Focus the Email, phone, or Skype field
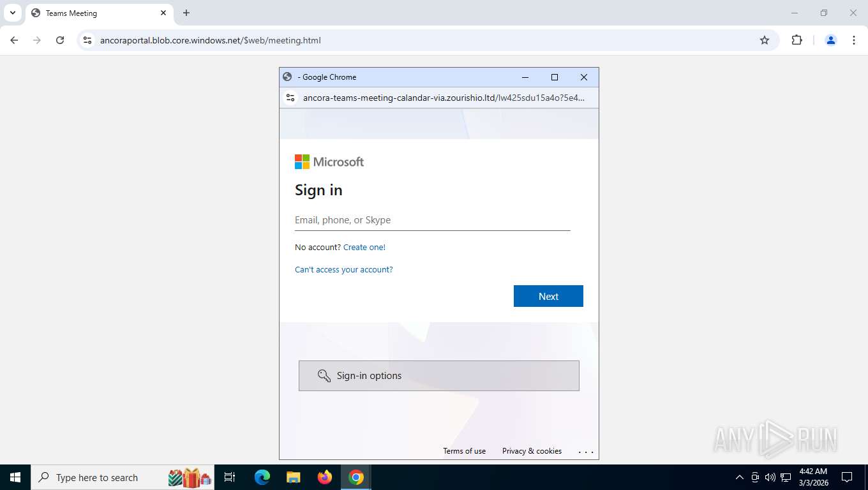The height and width of the screenshot is (490, 868). tap(432, 220)
